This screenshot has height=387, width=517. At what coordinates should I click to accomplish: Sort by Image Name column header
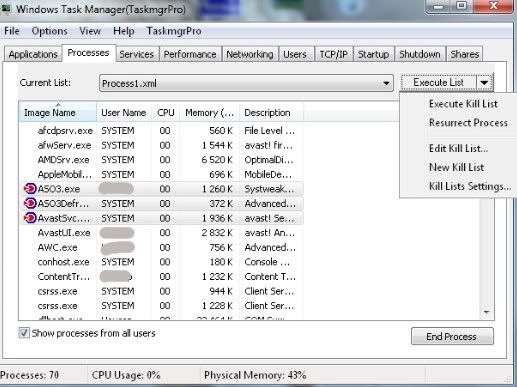click(58, 112)
